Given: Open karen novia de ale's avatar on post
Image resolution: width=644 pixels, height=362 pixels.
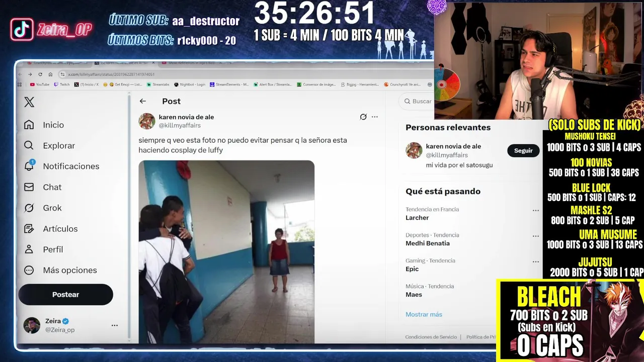Looking at the screenshot, I should pos(147,121).
